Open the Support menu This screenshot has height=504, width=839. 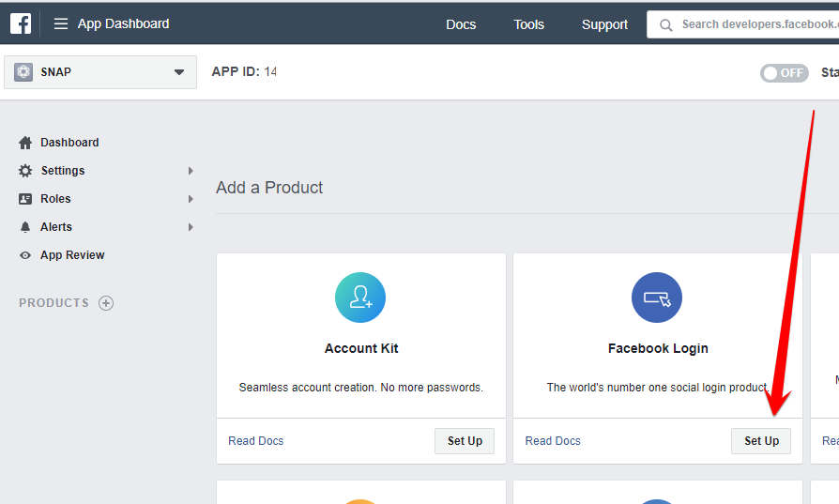coord(604,24)
